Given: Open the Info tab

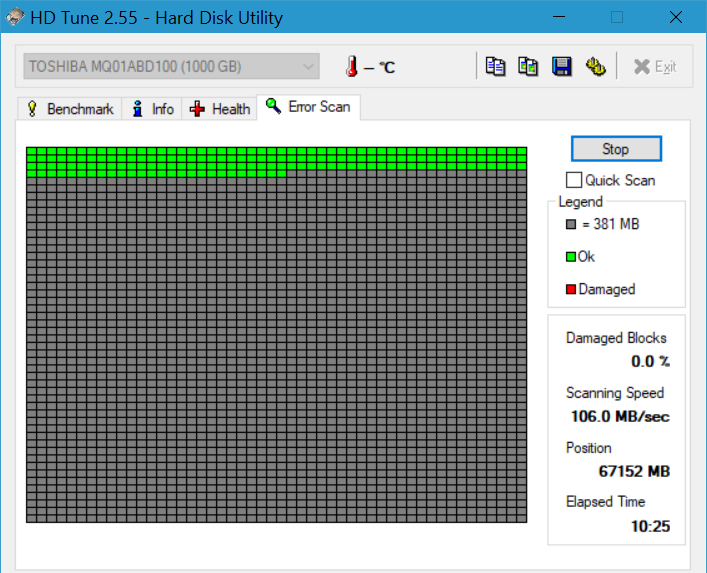Looking at the screenshot, I should [152, 109].
